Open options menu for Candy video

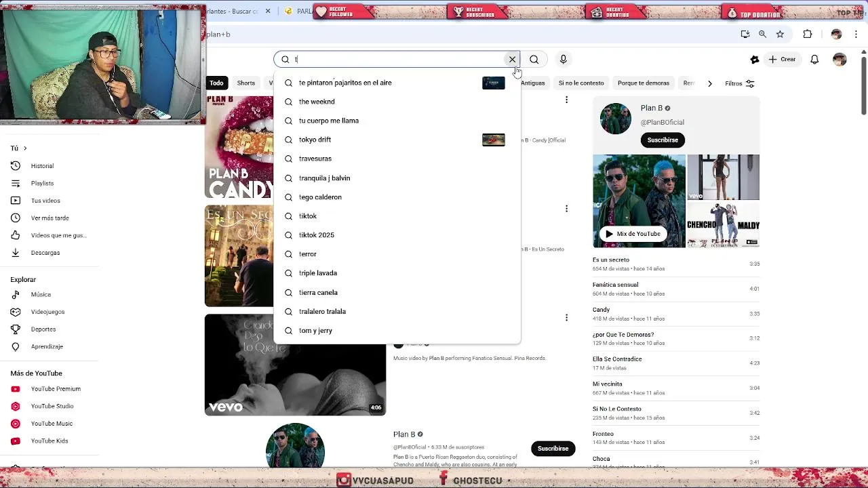566,100
